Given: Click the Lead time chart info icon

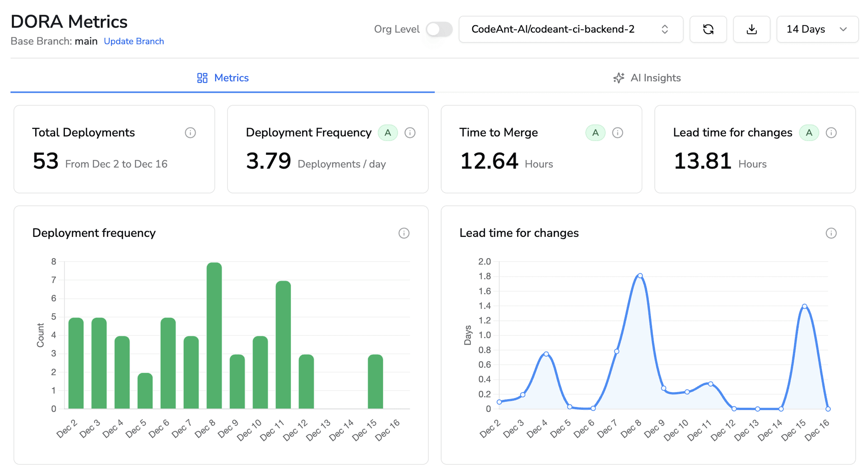Looking at the screenshot, I should [831, 234].
